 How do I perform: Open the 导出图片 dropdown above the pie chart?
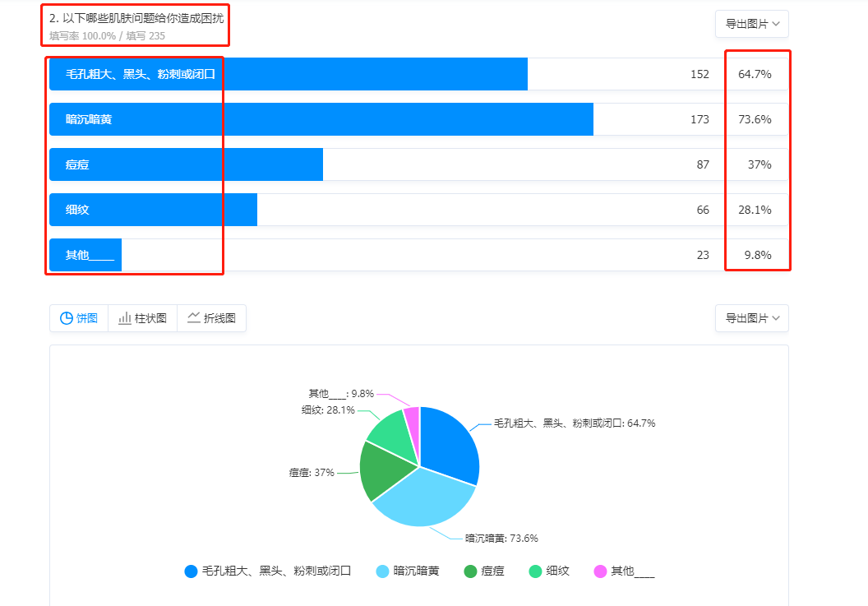[x=751, y=318]
